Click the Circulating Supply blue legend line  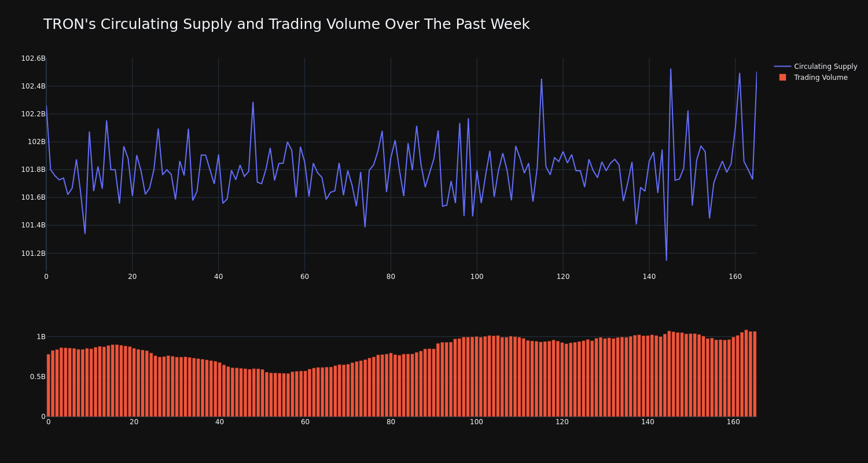782,67
